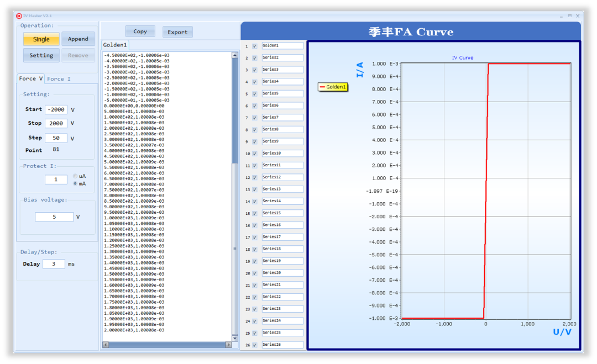Edit the Step voltage field
This screenshot has height=364, width=597.
pyautogui.click(x=56, y=138)
